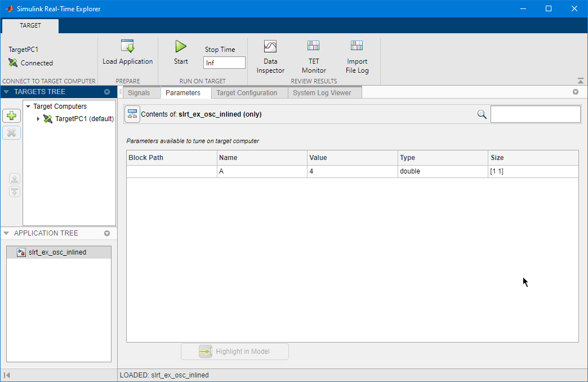Click the value cell showing 4
Screen dimensions: 588x382
pyautogui.click(x=353, y=171)
